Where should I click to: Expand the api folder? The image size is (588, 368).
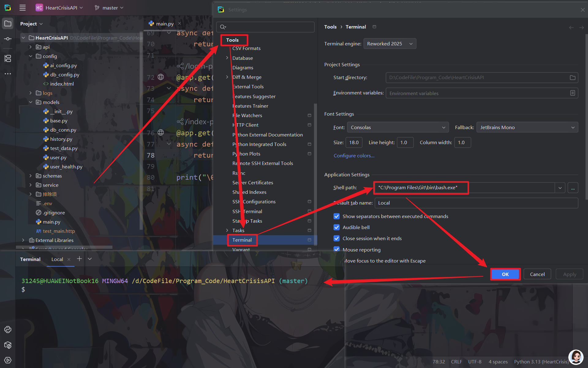(30, 47)
